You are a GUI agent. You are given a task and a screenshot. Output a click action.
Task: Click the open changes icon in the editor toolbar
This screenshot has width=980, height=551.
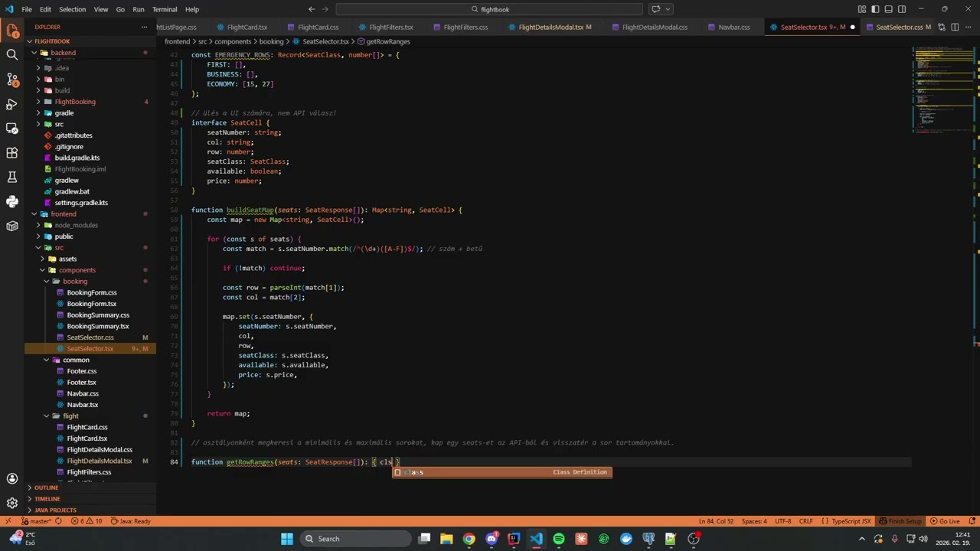pos(940,27)
